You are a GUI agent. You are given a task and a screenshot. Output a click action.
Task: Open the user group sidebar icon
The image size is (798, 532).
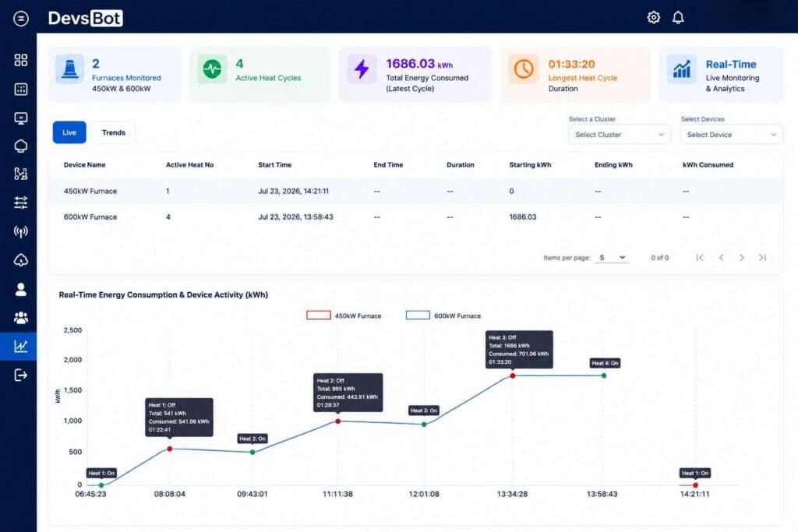pyautogui.click(x=21, y=318)
